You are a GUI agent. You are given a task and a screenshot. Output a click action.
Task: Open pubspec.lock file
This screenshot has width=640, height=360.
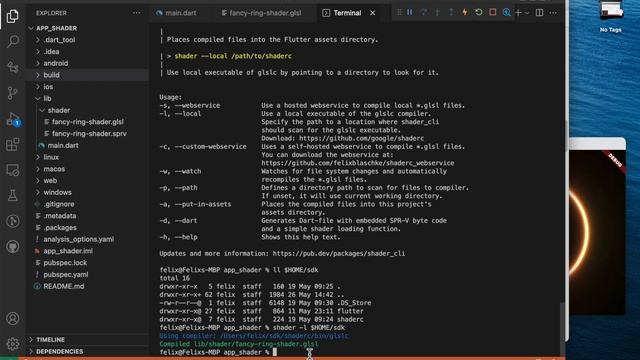65,263
